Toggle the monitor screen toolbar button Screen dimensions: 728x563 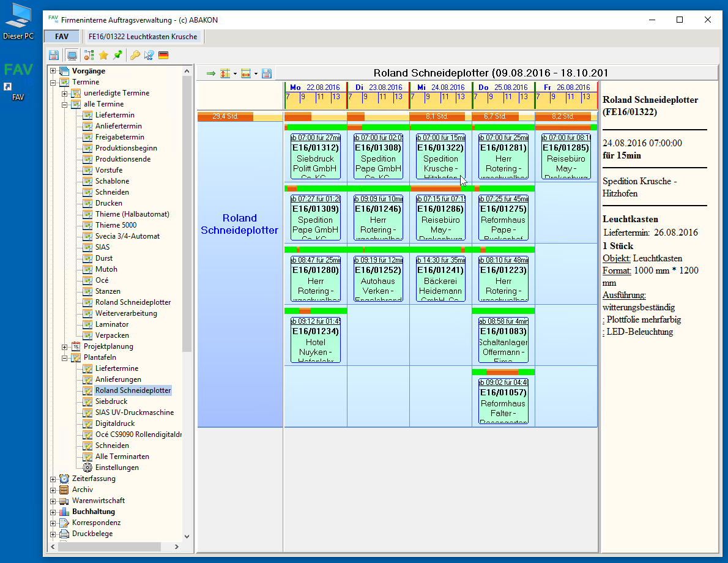pos(72,55)
